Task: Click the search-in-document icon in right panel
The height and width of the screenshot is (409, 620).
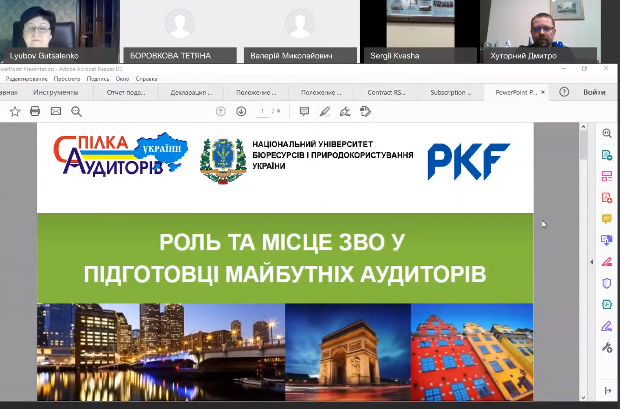Action: (607, 133)
